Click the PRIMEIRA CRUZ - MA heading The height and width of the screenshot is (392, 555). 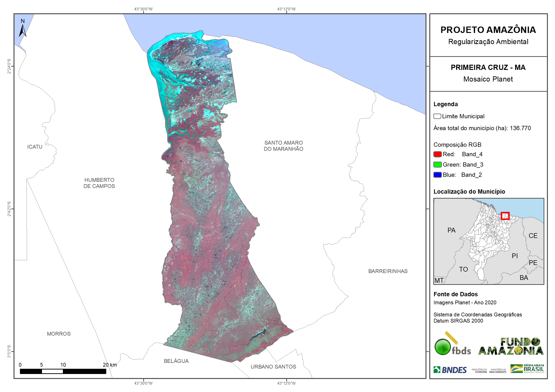[488, 67]
